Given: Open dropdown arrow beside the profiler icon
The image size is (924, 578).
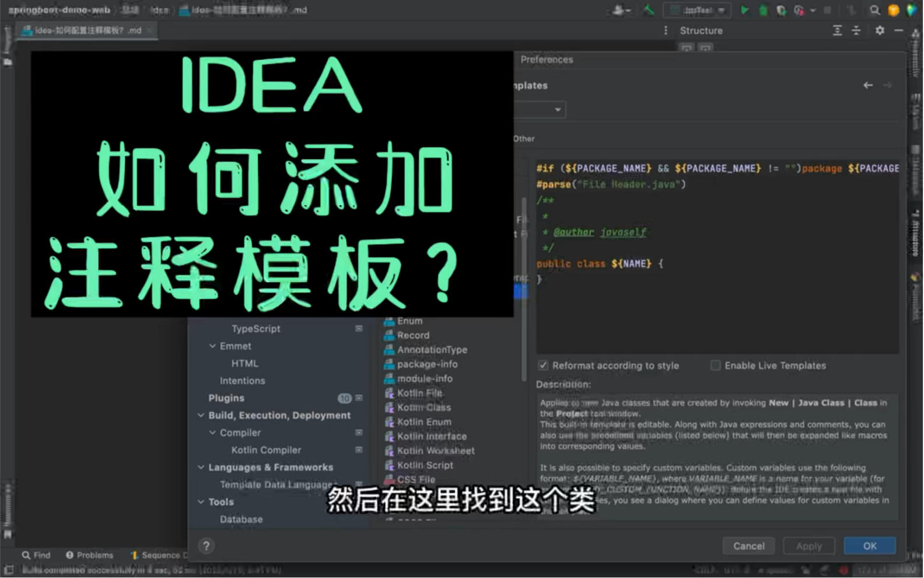Looking at the screenshot, I should [813, 10].
